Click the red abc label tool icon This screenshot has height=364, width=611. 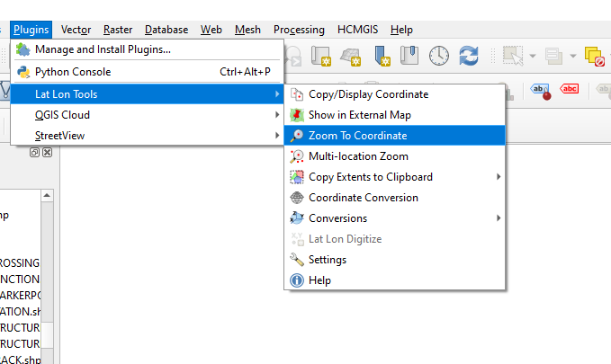tap(570, 89)
